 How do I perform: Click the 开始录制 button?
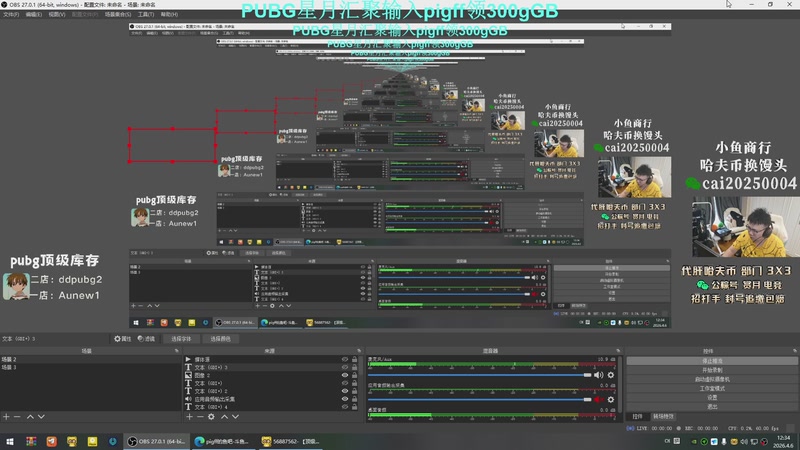pyautogui.click(x=712, y=370)
